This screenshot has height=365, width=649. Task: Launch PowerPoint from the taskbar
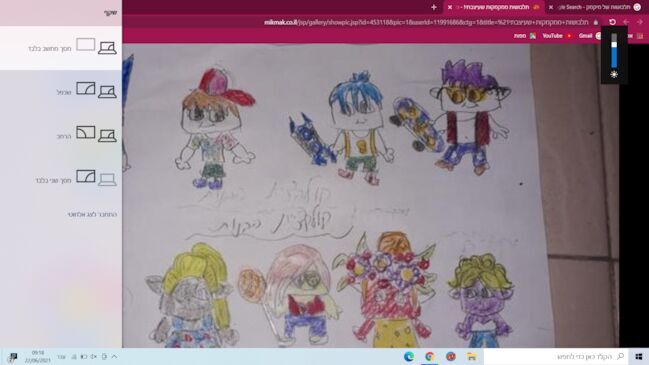(x=451, y=356)
